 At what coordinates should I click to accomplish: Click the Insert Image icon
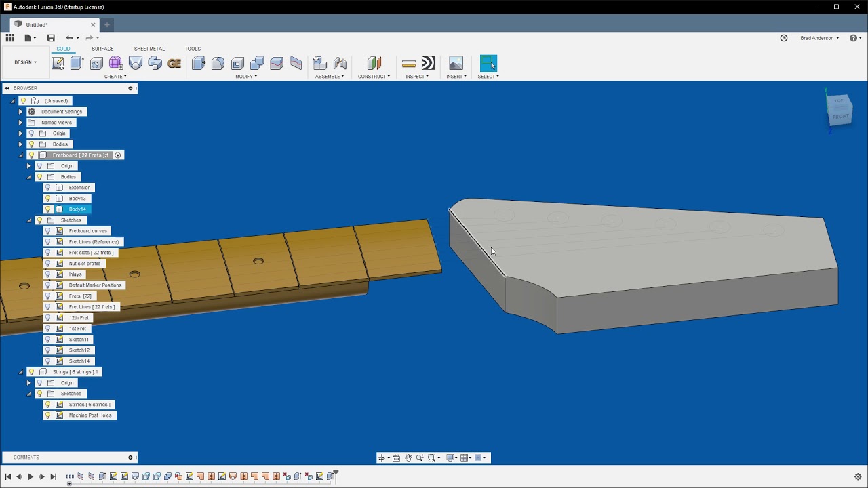coord(456,63)
